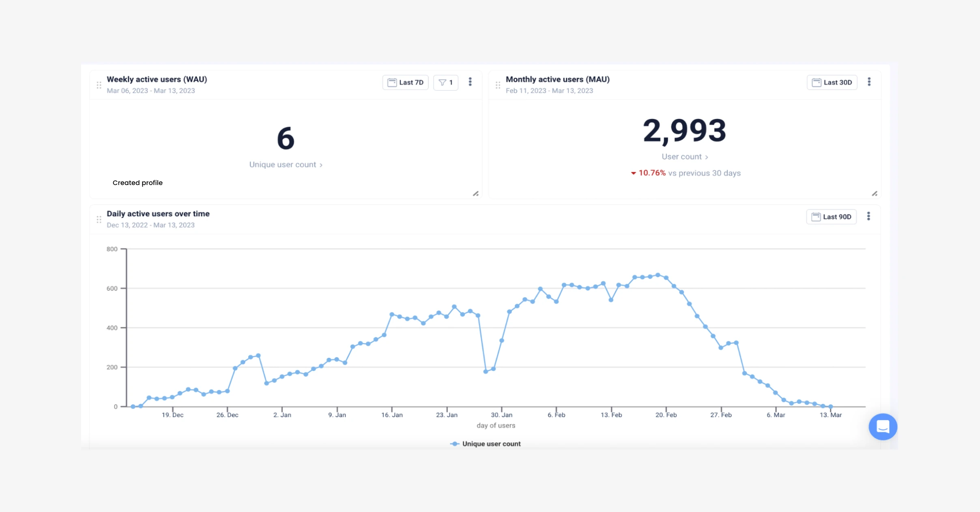
Task: Open the Last 7D date range picker
Action: [405, 82]
